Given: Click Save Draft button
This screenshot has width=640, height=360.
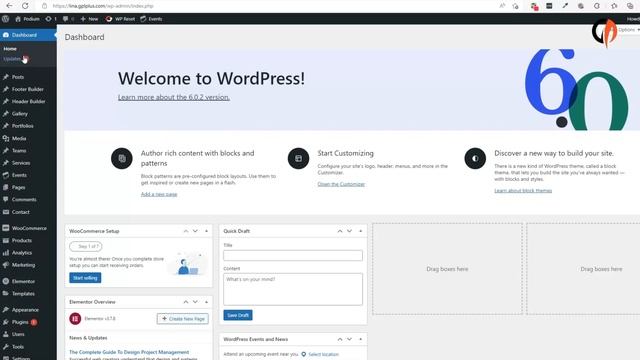Looking at the screenshot, I should pyautogui.click(x=238, y=315).
